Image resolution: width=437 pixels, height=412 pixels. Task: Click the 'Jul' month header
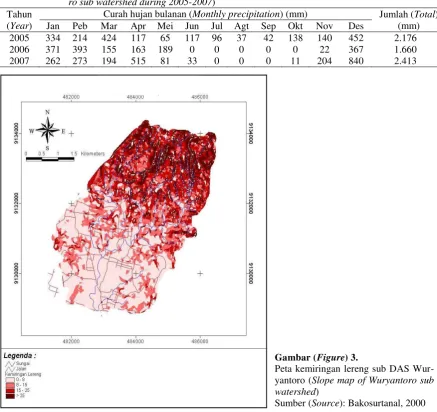pos(216,26)
